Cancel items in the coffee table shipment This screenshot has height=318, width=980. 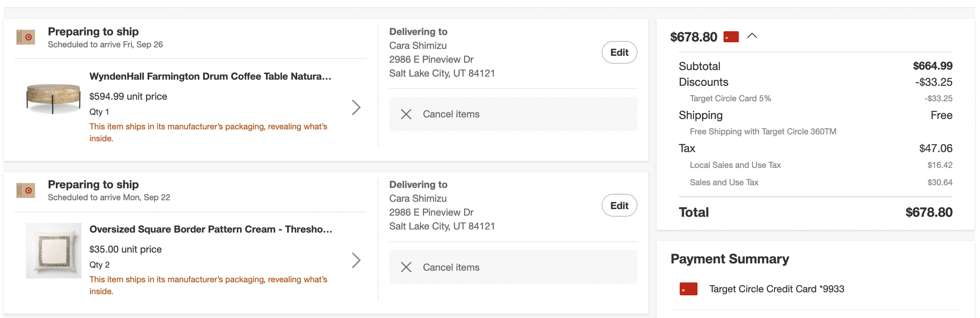(x=451, y=114)
